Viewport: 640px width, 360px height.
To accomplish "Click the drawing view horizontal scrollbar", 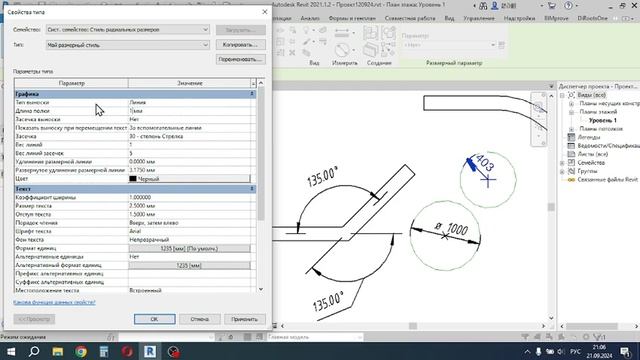I will pyautogui.click(x=413, y=326).
